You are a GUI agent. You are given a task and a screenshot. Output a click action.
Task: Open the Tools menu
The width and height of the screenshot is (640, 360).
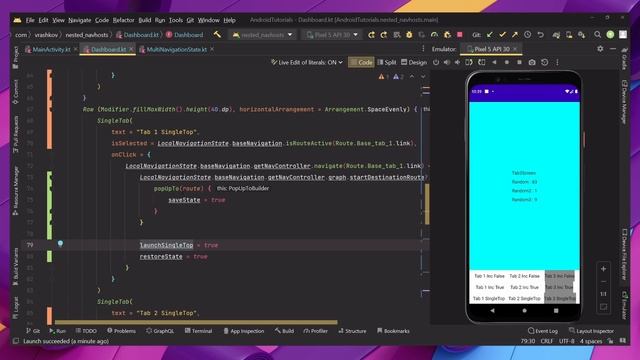pos(176,20)
